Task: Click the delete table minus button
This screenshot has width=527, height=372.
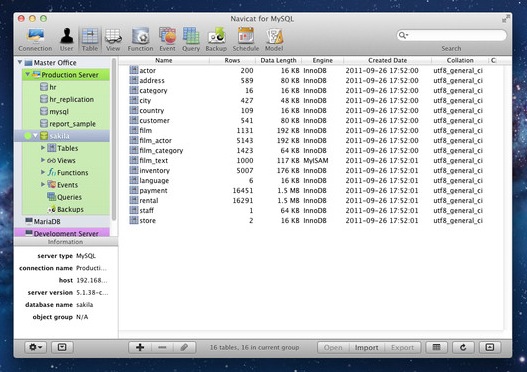Action: [162, 347]
